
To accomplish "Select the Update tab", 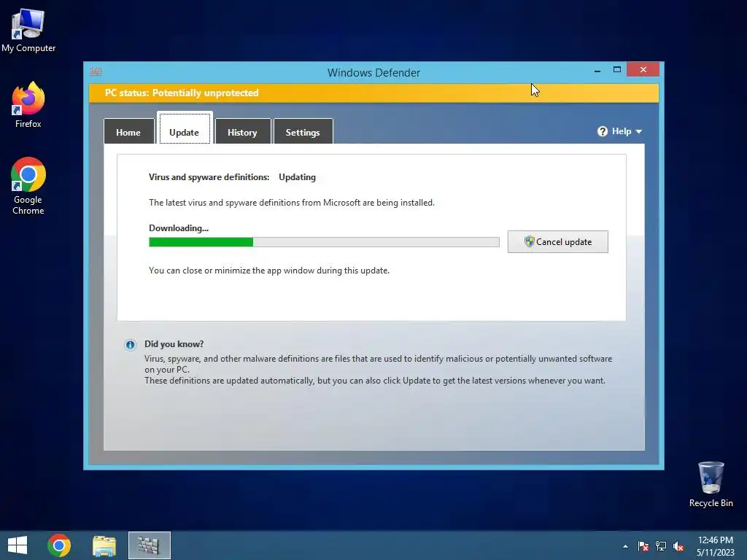I will [185, 128].
